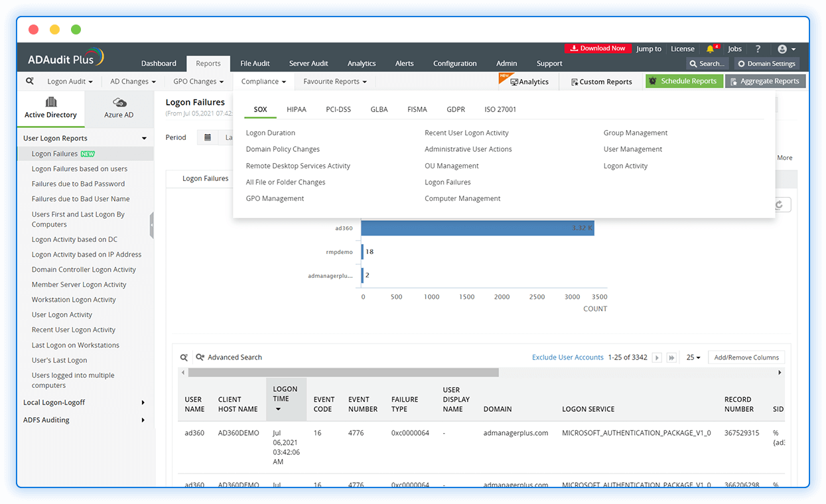The image size is (826, 504).
Task: Click Exclude User Accounts link
Action: tap(568, 357)
